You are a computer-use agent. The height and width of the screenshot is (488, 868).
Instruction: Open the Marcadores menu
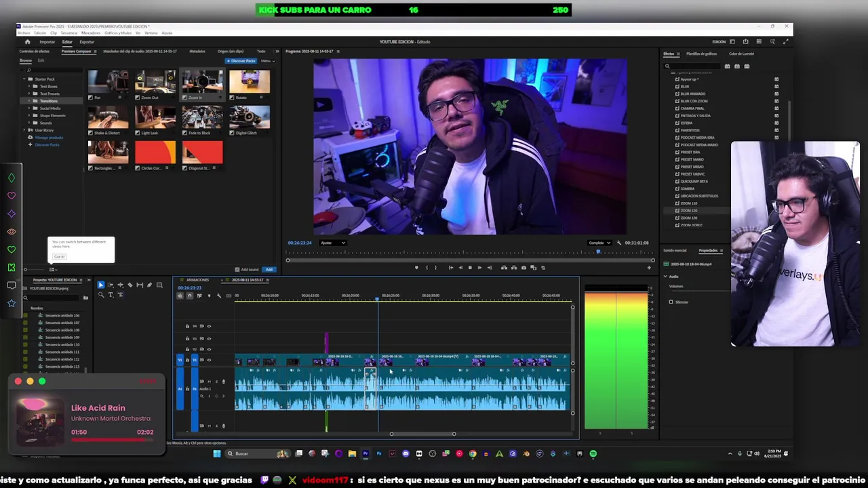tap(91, 33)
